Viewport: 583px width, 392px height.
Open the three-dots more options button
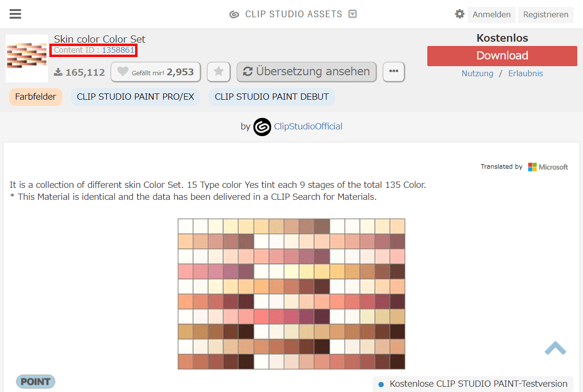point(394,72)
